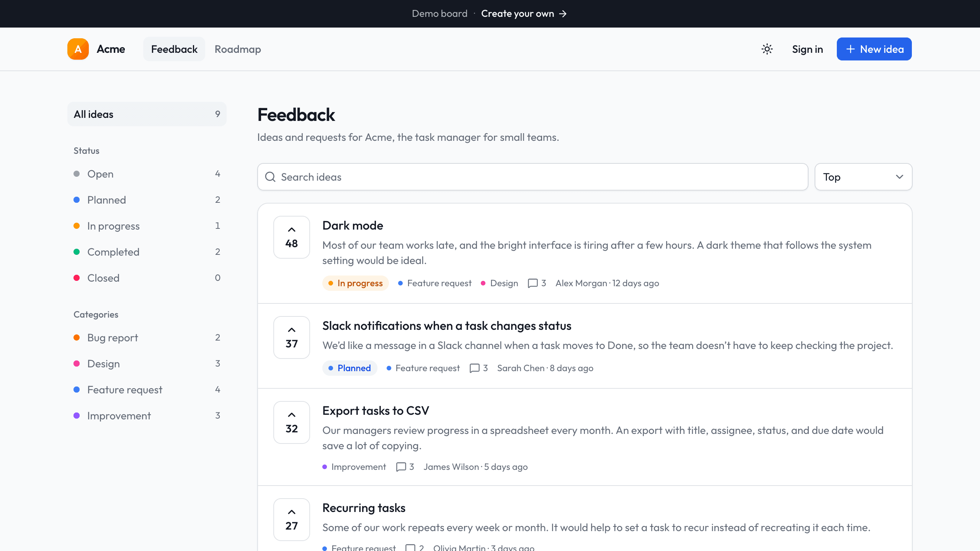The height and width of the screenshot is (551, 980).
Task: Filter by Design category in sidebar
Action: coord(147,364)
